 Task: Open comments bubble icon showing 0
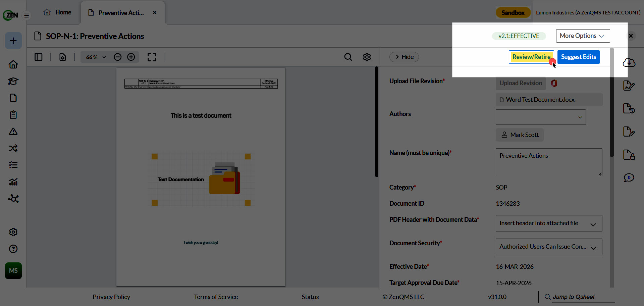(629, 178)
